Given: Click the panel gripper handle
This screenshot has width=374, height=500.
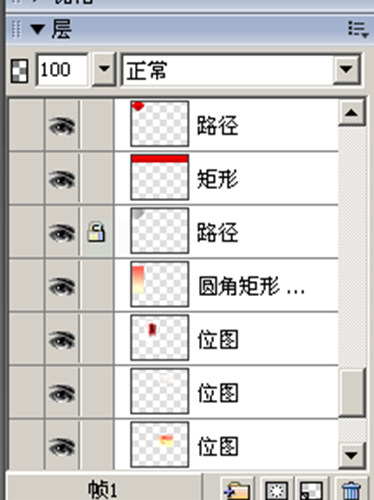Looking at the screenshot, I should 16,29.
